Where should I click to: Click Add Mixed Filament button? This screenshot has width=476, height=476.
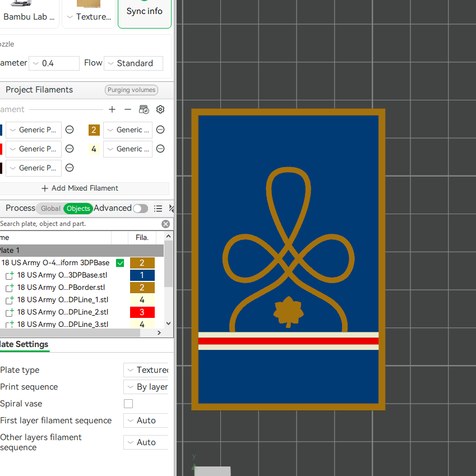pyautogui.click(x=80, y=188)
